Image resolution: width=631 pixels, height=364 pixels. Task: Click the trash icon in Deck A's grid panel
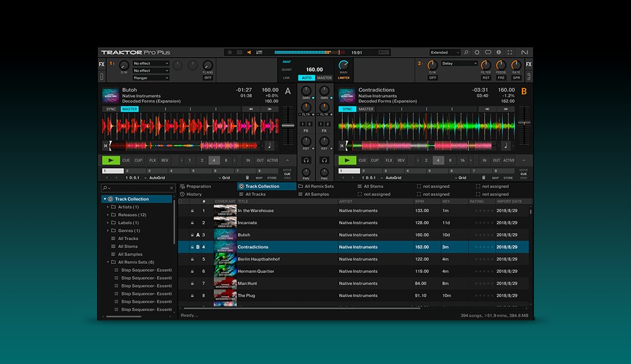coord(248,177)
